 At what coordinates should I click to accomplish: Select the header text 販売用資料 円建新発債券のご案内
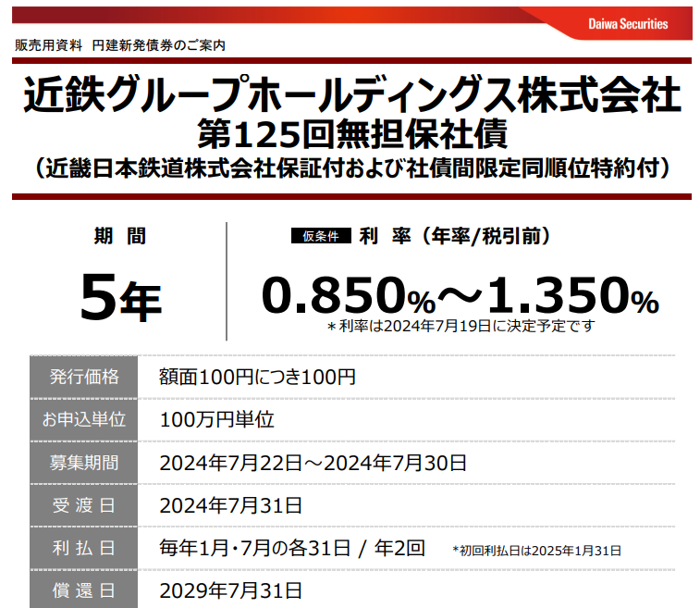(120, 45)
